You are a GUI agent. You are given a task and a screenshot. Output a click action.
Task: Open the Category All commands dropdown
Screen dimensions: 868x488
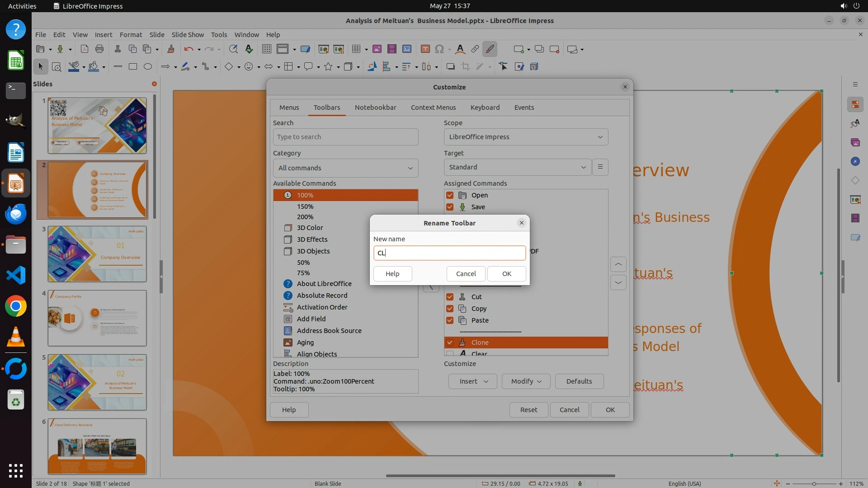tap(345, 168)
